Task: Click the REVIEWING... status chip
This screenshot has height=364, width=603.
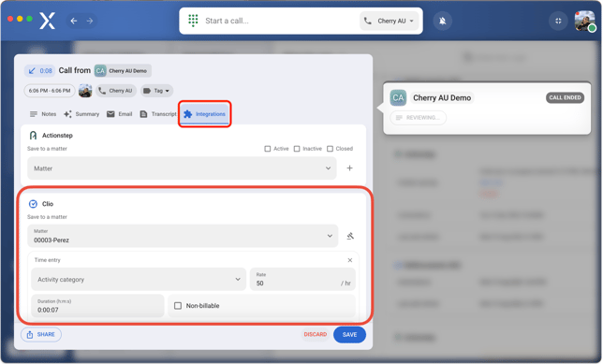Action: (418, 118)
